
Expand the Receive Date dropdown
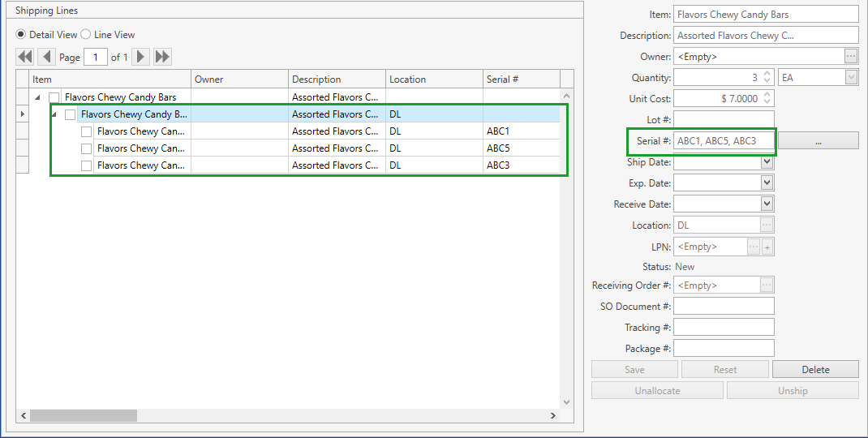[x=767, y=204]
